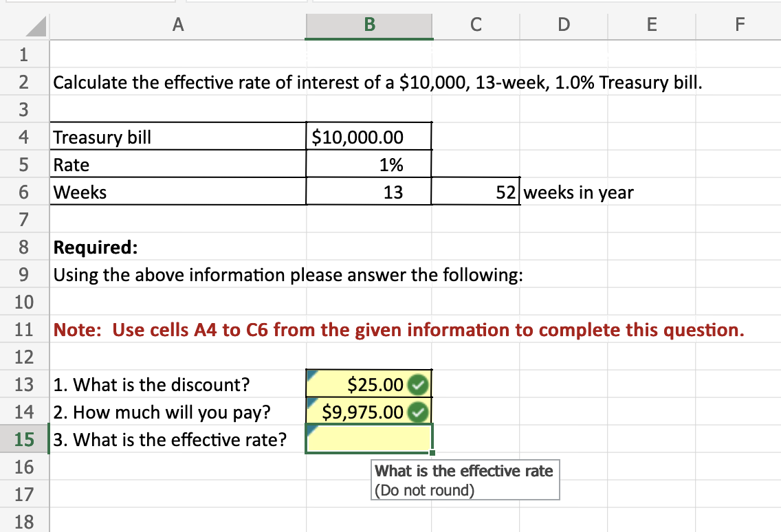Screen dimensions: 781x532
Task: Click the blue corner indicator in the $9,975.00 cell
Action: tap(311, 403)
